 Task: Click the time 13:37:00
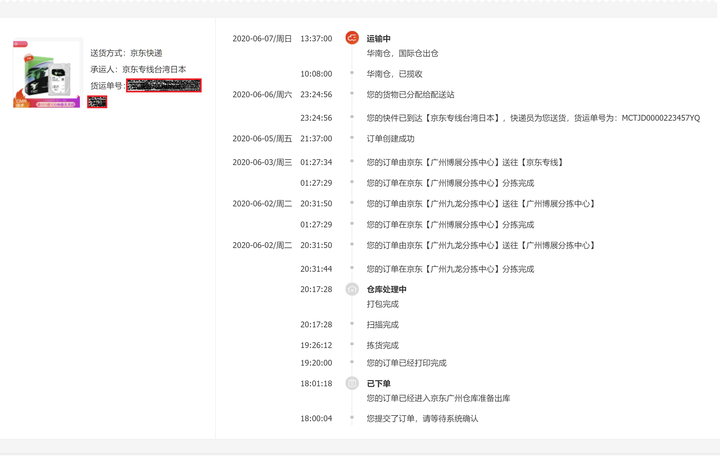pos(316,39)
